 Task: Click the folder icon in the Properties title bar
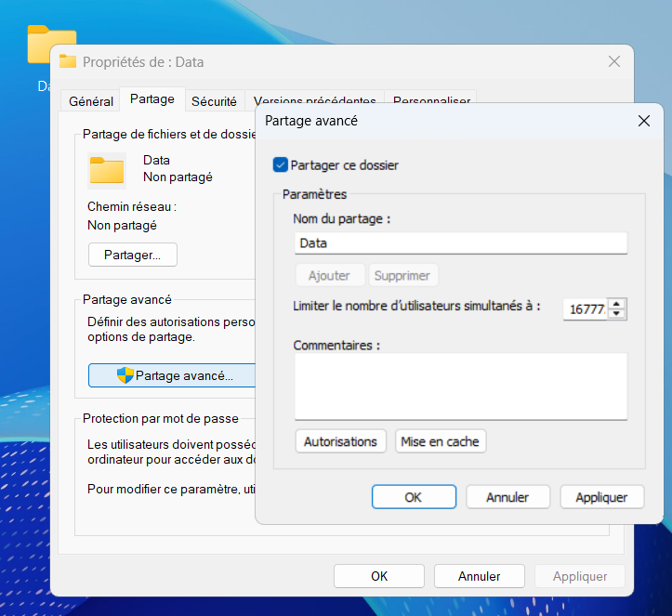point(68,62)
